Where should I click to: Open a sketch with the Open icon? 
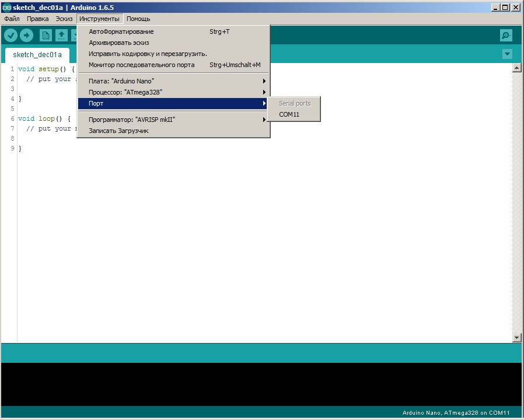coord(61,35)
